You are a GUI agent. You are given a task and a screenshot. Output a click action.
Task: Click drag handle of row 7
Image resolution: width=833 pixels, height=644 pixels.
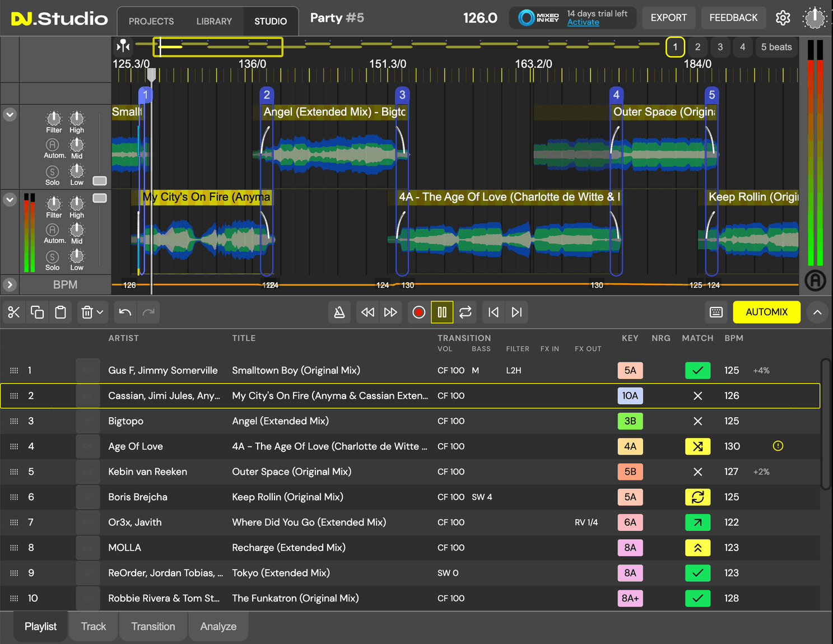click(x=14, y=522)
